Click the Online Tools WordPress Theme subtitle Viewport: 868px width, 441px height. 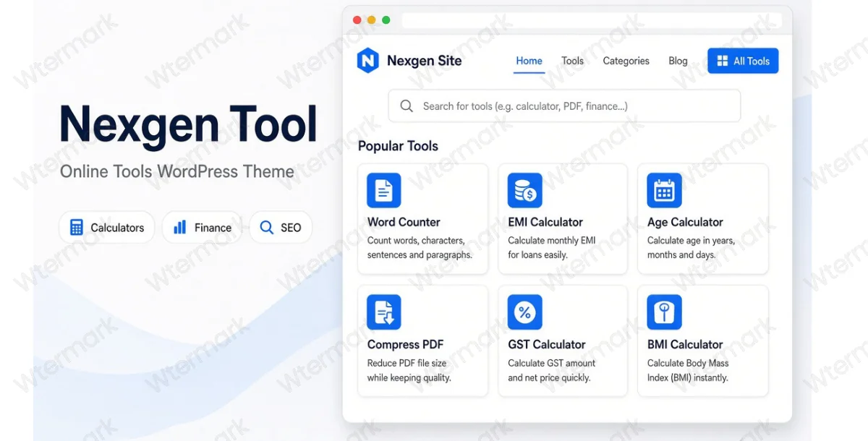point(177,172)
